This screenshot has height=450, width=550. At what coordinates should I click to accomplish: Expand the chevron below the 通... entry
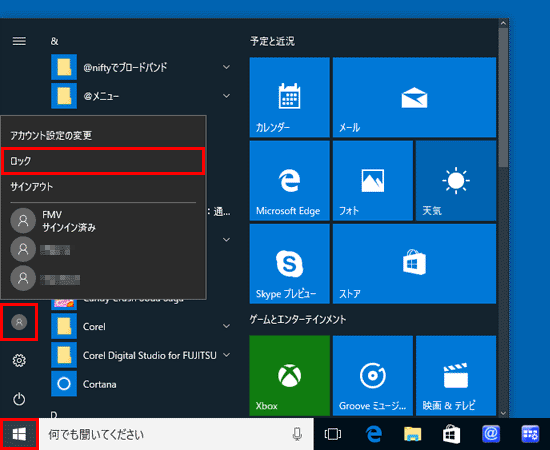point(227,240)
